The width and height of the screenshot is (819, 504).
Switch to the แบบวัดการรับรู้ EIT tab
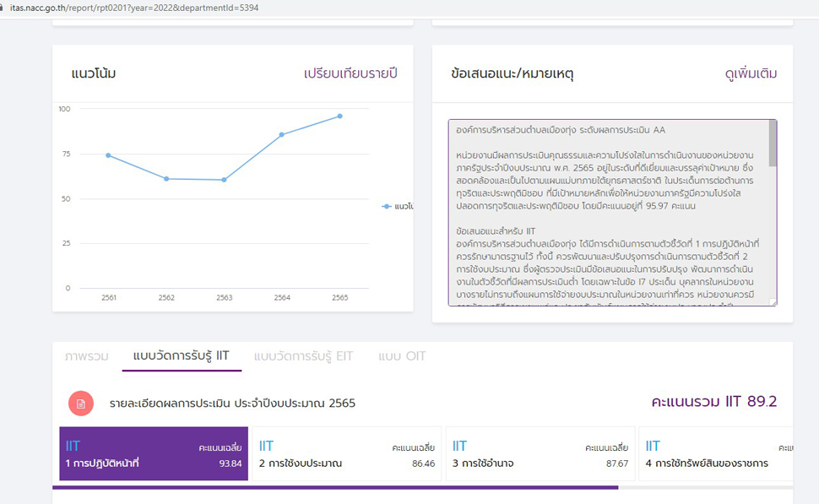(x=303, y=356)
